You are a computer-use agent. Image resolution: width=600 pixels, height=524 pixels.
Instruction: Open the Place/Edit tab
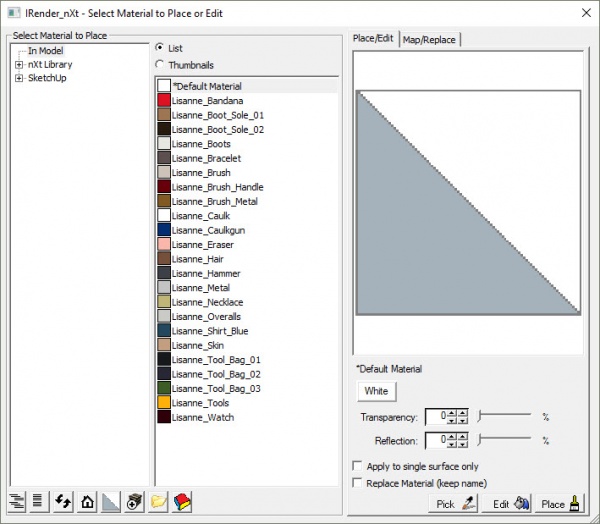(374, 39)
